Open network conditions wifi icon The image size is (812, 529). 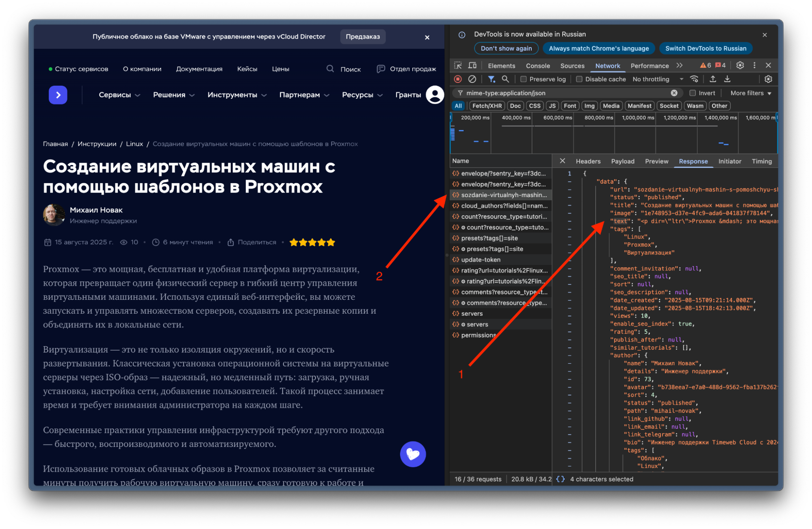(694, 79)
